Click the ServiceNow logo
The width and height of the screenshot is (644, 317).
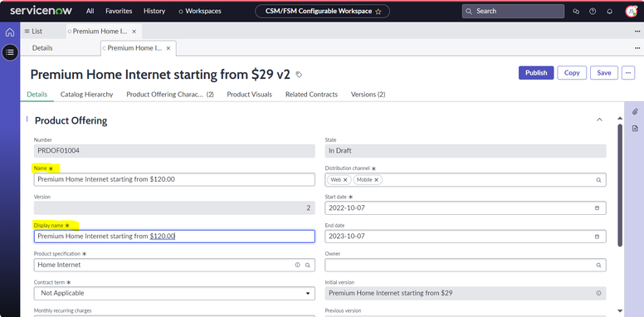coord(41,11)
